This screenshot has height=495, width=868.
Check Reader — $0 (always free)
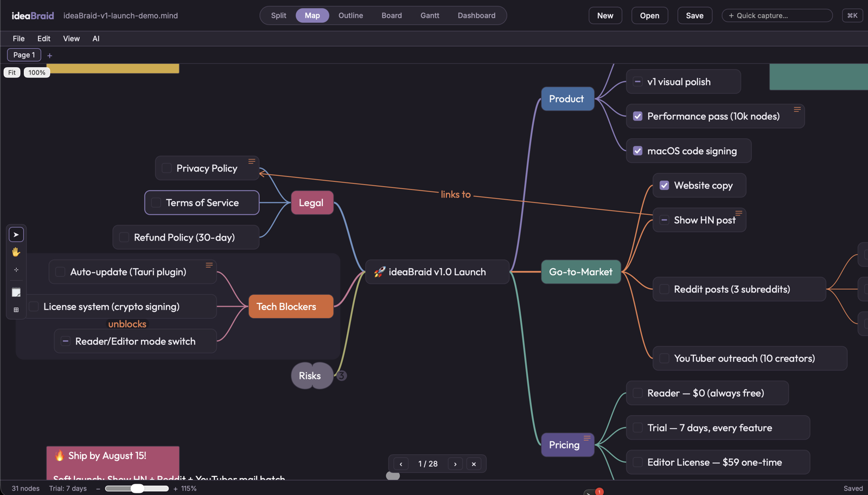[638, 393]
